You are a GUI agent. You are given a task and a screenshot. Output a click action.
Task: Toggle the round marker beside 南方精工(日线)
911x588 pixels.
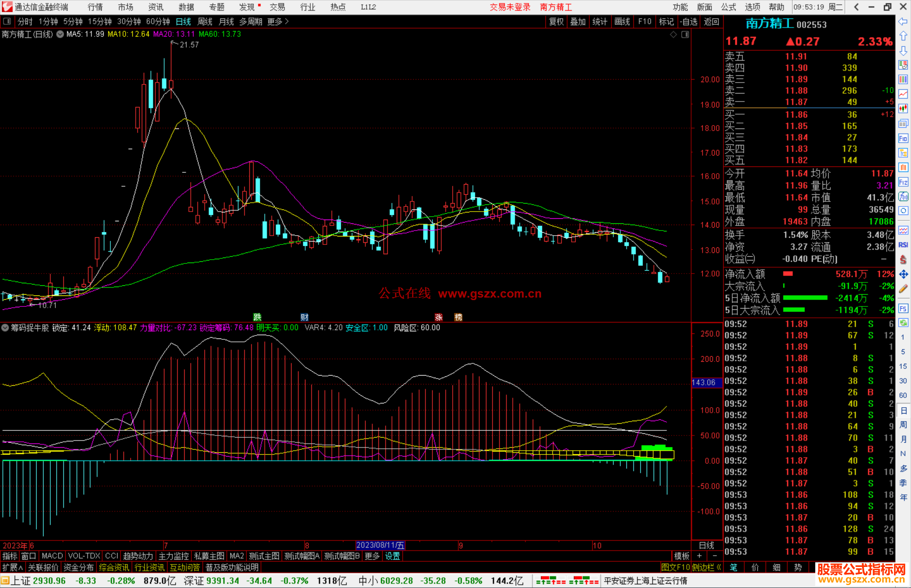[60, 34]
